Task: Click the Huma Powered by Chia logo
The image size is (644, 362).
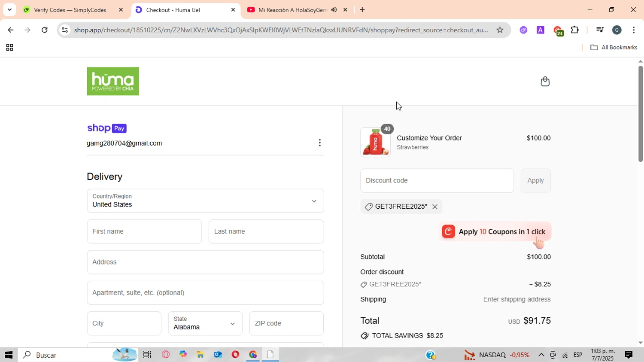Action: (x=113, y=81)
